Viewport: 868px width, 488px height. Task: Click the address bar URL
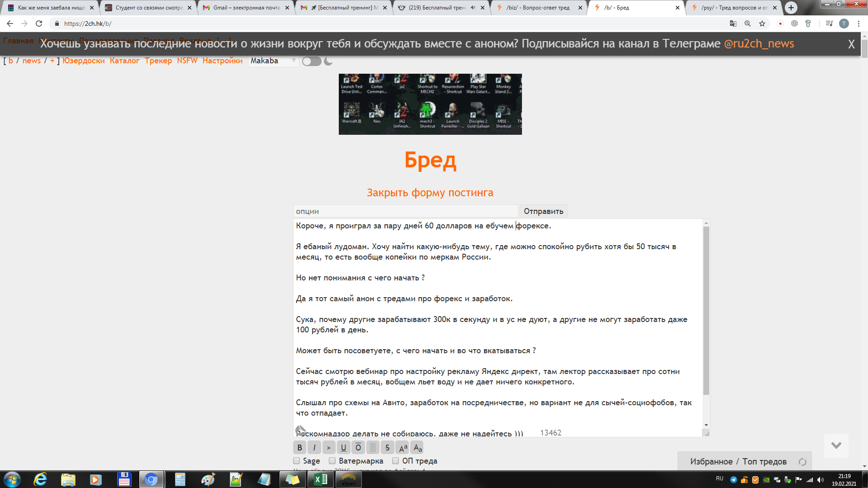[88, 24]
